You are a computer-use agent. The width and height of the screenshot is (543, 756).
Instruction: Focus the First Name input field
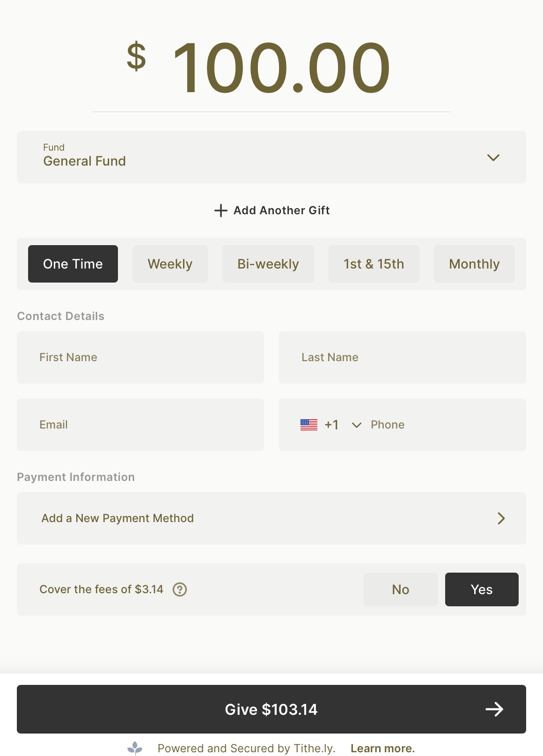pos(140,357)
